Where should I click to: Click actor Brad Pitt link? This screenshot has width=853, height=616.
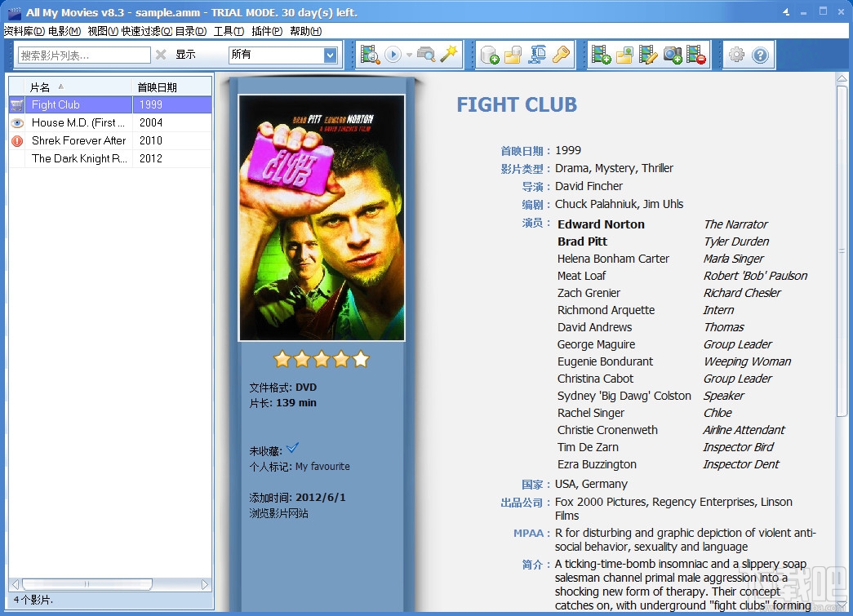click(582, 242)
